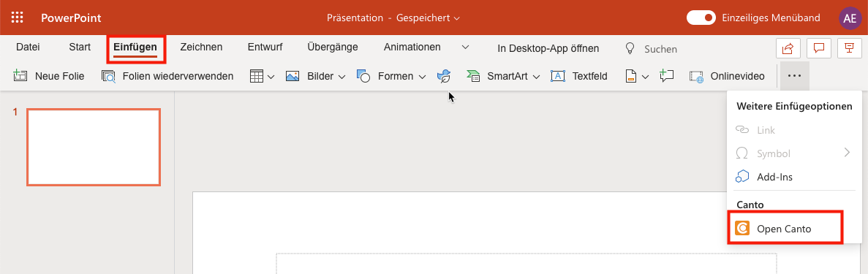Insert a Textfeld text box
868x274 pixels.
point(579,77)
